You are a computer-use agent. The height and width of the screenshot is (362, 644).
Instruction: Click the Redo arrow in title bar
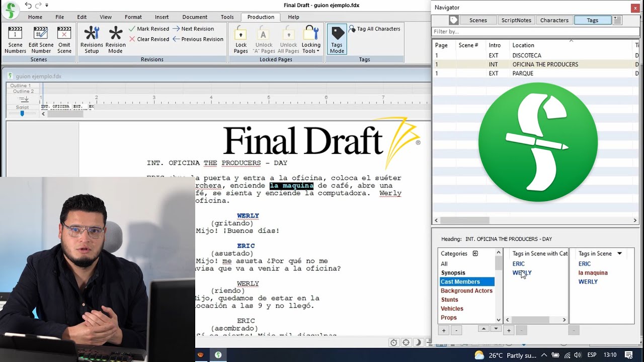tap(38, 6)
